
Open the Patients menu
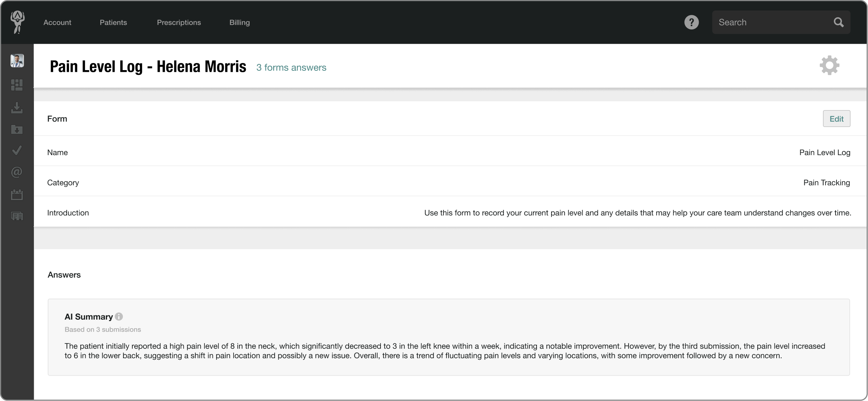[113, 22]
